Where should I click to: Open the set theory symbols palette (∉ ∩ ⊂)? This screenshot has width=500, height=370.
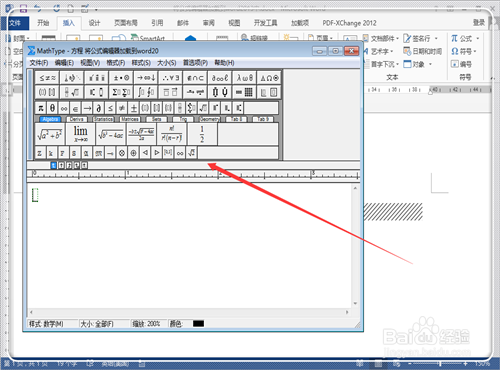pyautogui.click(x=195, y=78)
